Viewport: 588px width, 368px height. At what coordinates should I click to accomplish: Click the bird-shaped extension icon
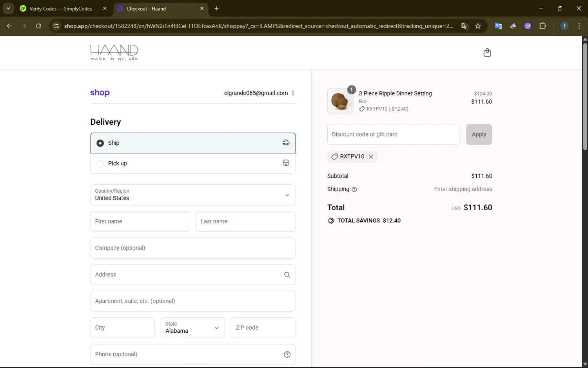(x=513, y=26)
